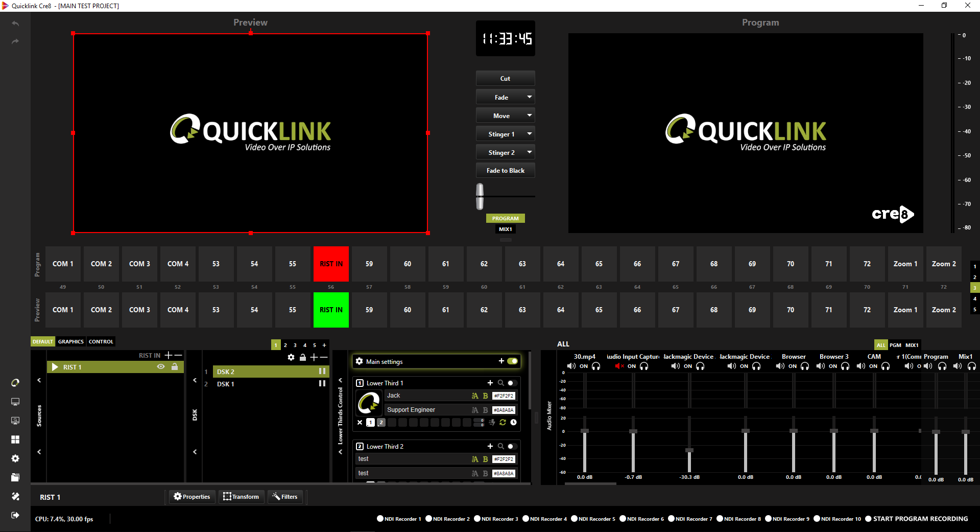Lock the RIST 1 source
The height and width of the screenshot is (532, 980).
(x=175, y=366)
